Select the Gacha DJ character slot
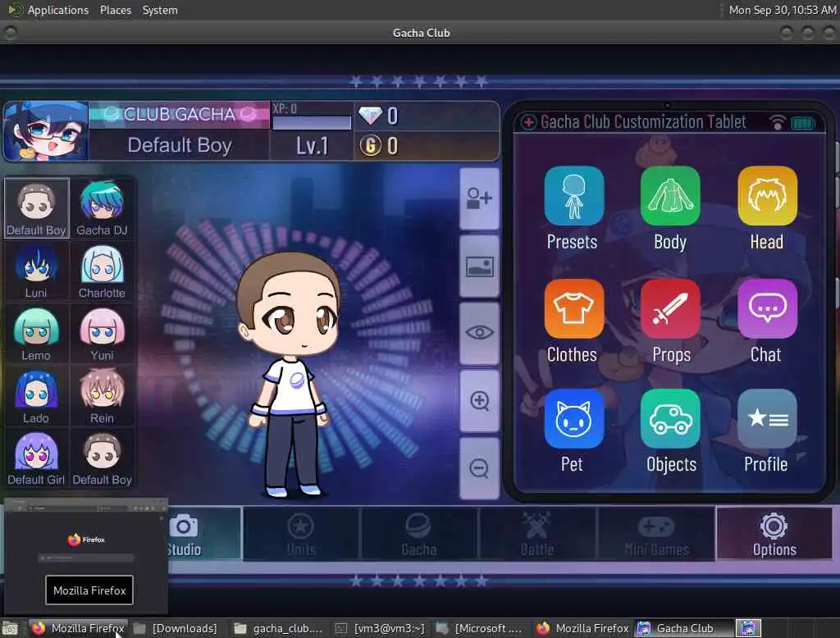The height and width of the screenshot is (638, 840). point(102,208)
